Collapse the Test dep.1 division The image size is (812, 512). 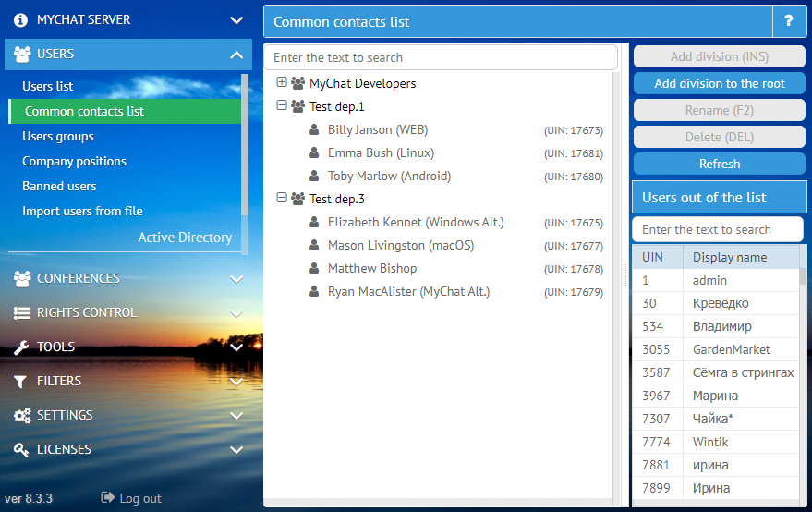(283, 105)
